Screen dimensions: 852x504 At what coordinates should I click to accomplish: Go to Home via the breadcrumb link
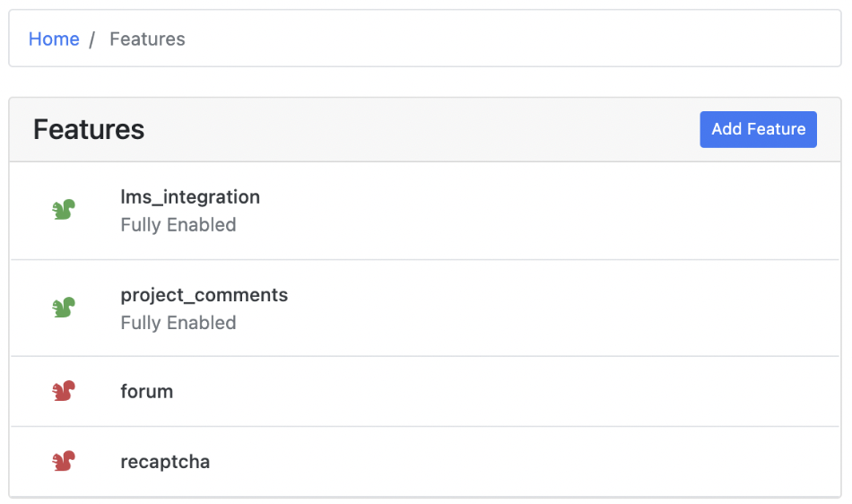[54, 39]
